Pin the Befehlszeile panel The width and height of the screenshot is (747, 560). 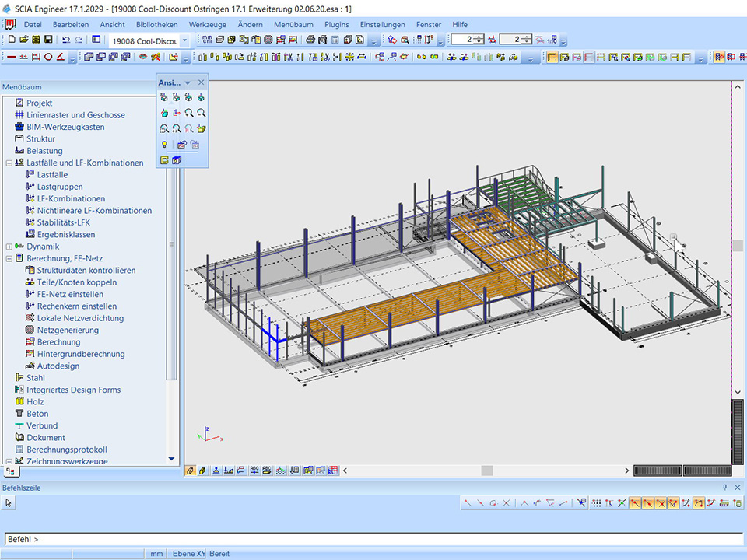(x=725, y=488)
